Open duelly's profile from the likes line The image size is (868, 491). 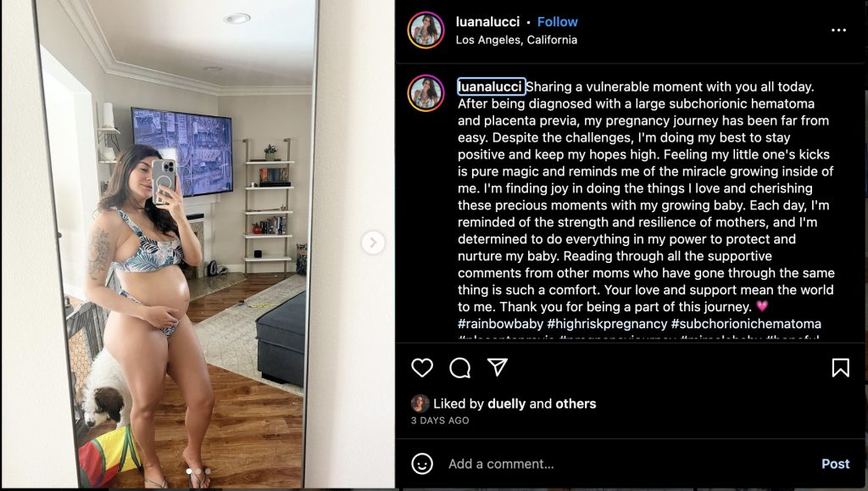(507, 404)
